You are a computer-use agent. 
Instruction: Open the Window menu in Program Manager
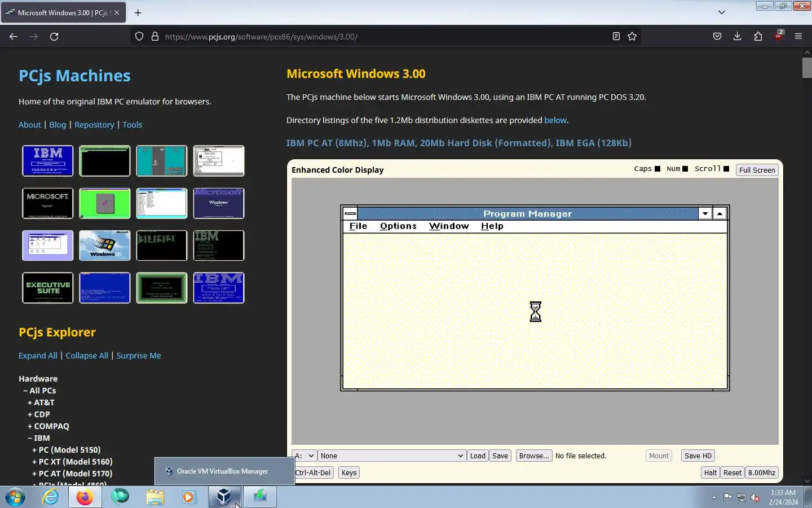(x=449, y=226)
